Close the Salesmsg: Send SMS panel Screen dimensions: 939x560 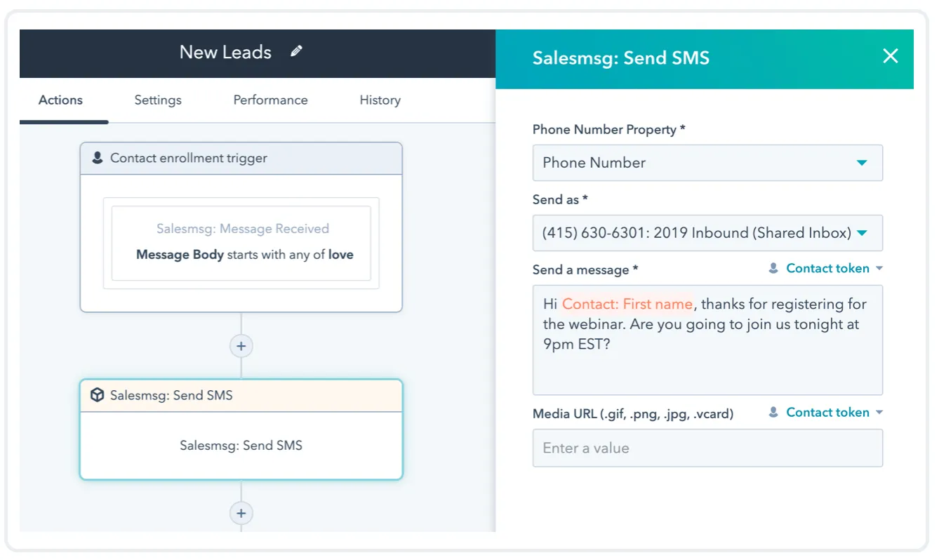(x=890, y=55)
